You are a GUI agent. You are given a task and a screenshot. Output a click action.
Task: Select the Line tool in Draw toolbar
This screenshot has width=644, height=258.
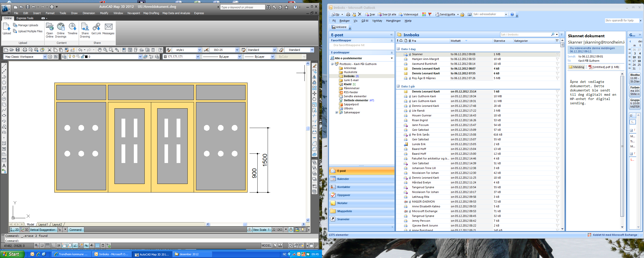4,66
